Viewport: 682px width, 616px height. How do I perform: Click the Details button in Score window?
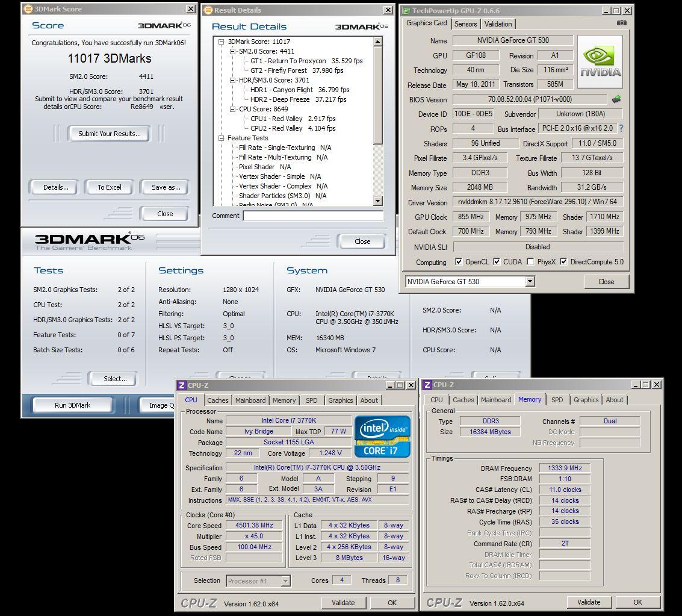point(55,187)
